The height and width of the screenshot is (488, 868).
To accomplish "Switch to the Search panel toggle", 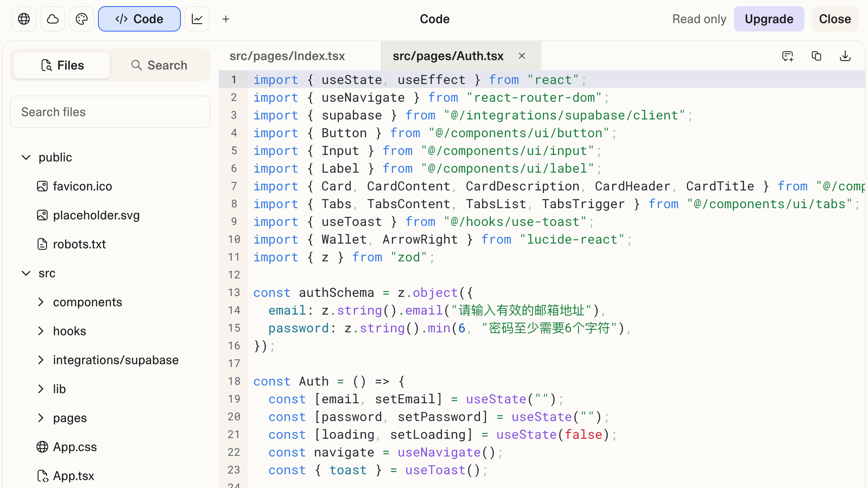I will (x=159, y=65).
